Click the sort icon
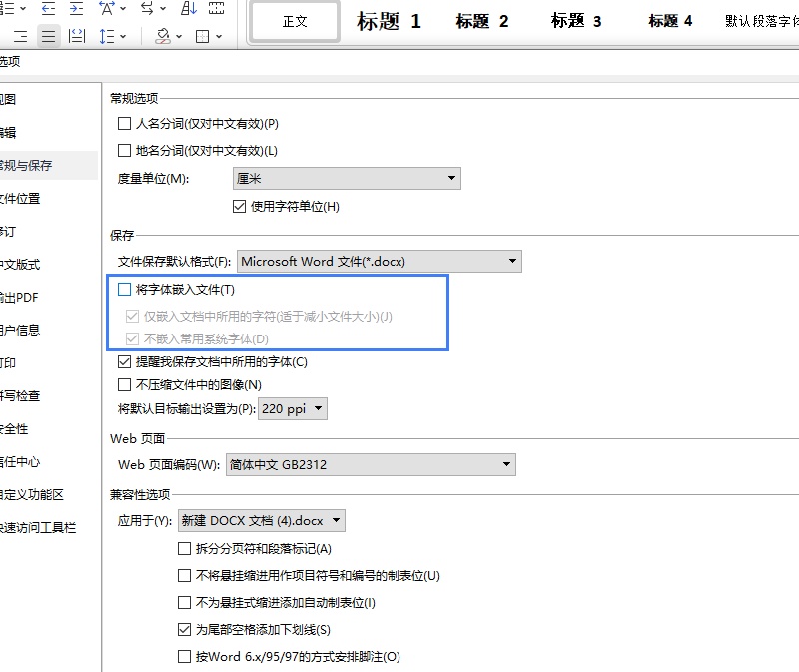Image resolution: width=799 pixels, height=672 pixels. click(189, 8)
